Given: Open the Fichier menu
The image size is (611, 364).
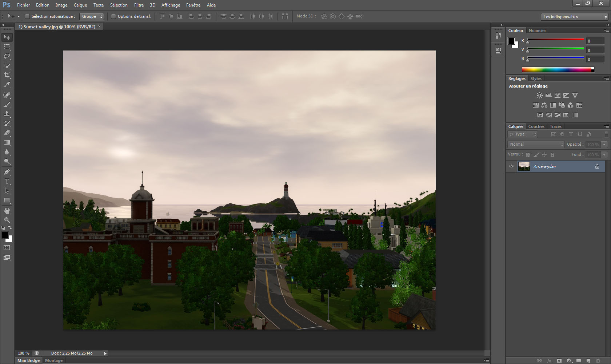Looking at the screenshot, I should pos(24,5).
